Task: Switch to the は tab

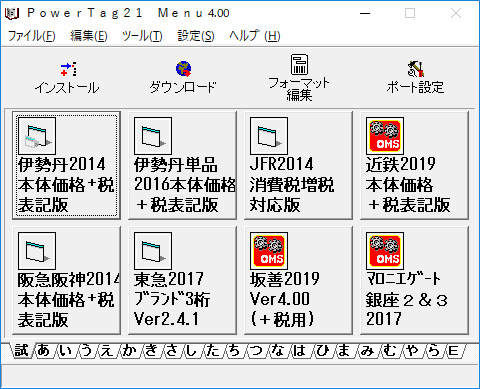Action: coord(299,351)
